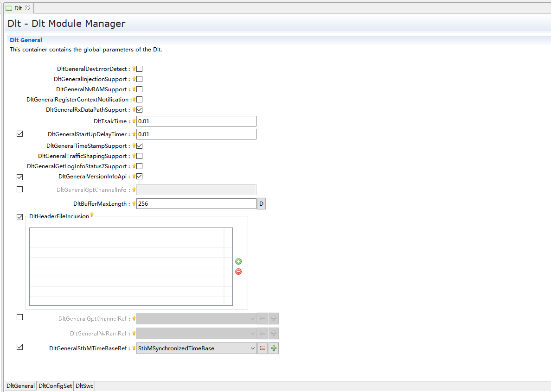Image resolution: width=551 pixels, height=392 pixels.
Task: Click the DltGeneralStartUpDelayTimer input field
Action: tap(196, 134)
